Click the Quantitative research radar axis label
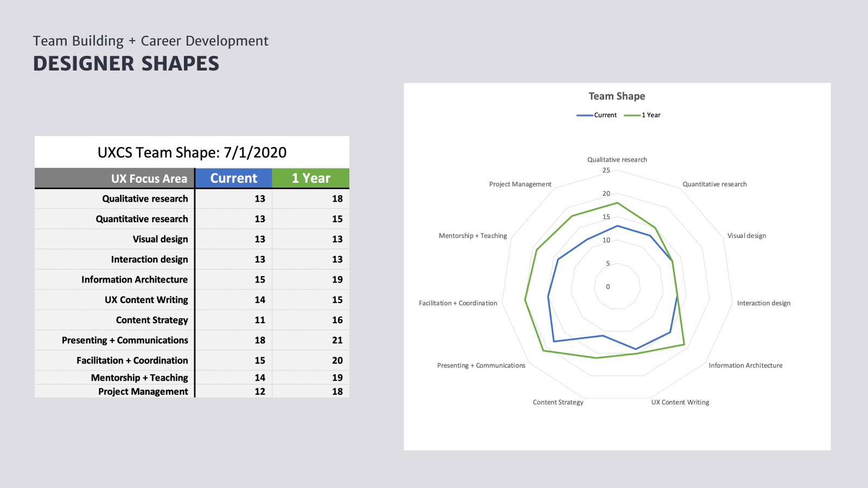868x488 pixels. coord(714,184)
